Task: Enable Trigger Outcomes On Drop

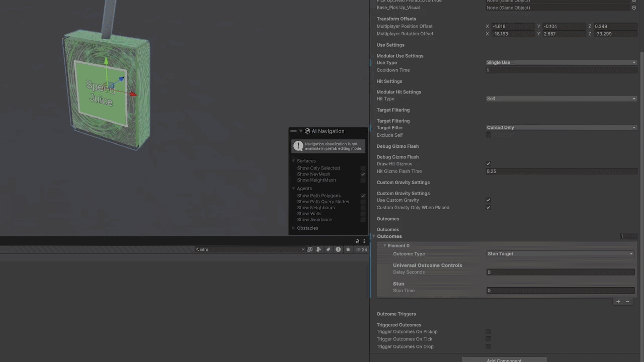Action: point(488,346)
